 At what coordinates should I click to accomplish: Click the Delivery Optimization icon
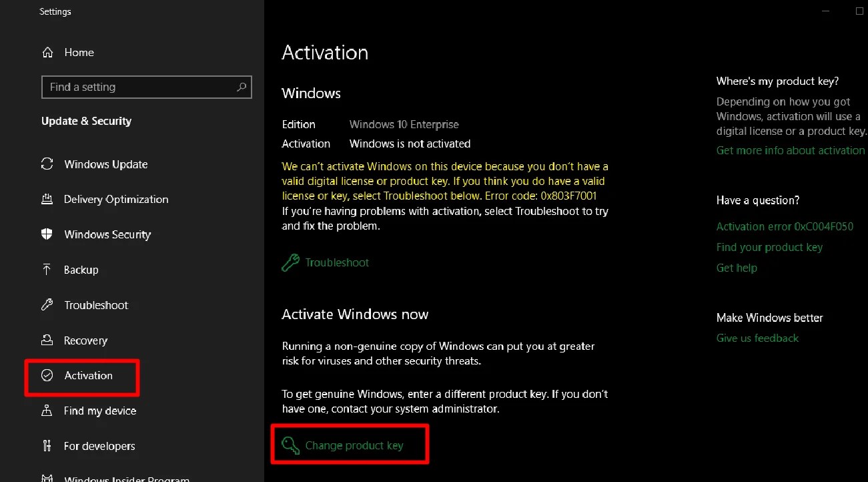(x=47, y=199)
